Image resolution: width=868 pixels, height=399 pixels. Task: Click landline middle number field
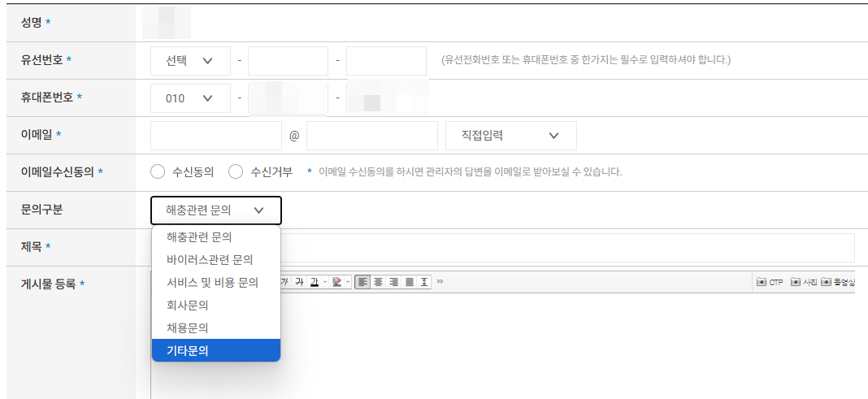288,61
